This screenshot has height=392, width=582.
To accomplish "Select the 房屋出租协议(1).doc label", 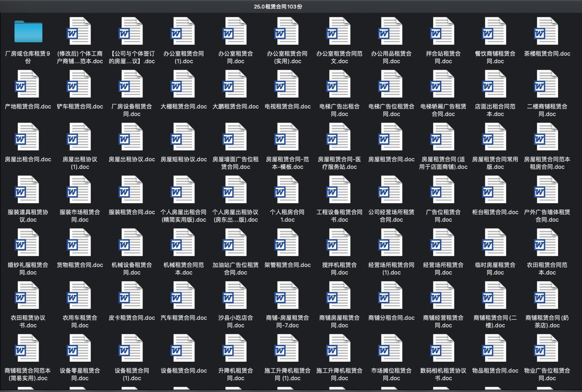I will 80,163.
